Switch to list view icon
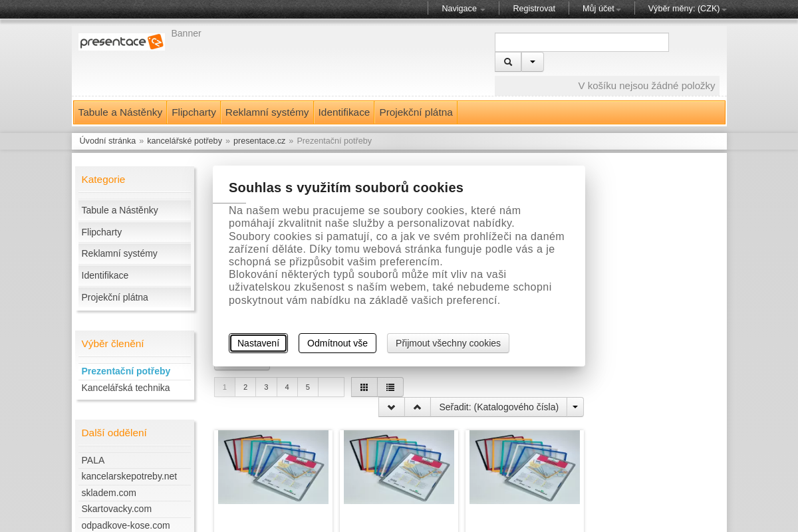Image resolution: width=798 pixels, height=532 pixels. (390, 387)
